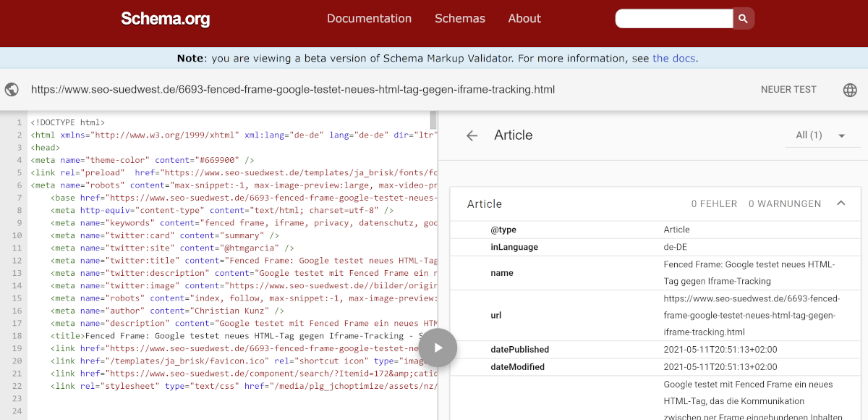Select the Schemas menu item
The height and width of the screenshot is (420, 868).
pos(460,19)
